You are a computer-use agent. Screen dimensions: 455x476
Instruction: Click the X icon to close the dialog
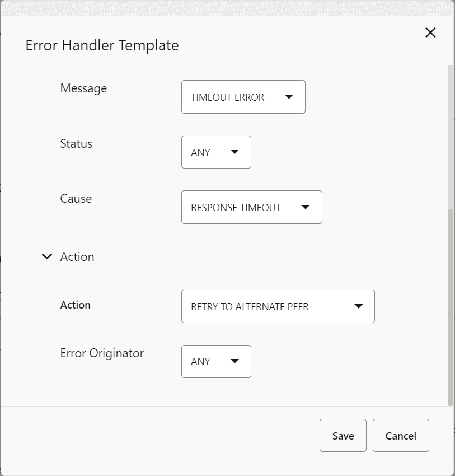pos(430,32)
